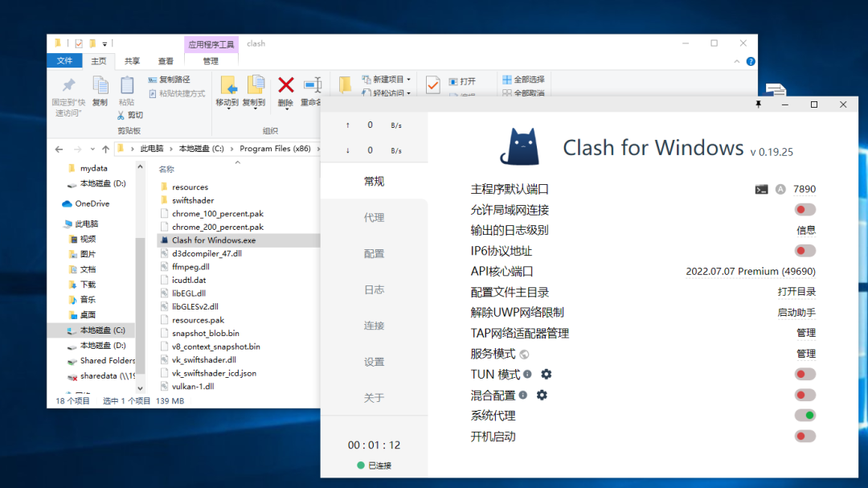Open TUN mode gear settings
The width and height of the screenshot is (868, 488).
coord(546,375)
